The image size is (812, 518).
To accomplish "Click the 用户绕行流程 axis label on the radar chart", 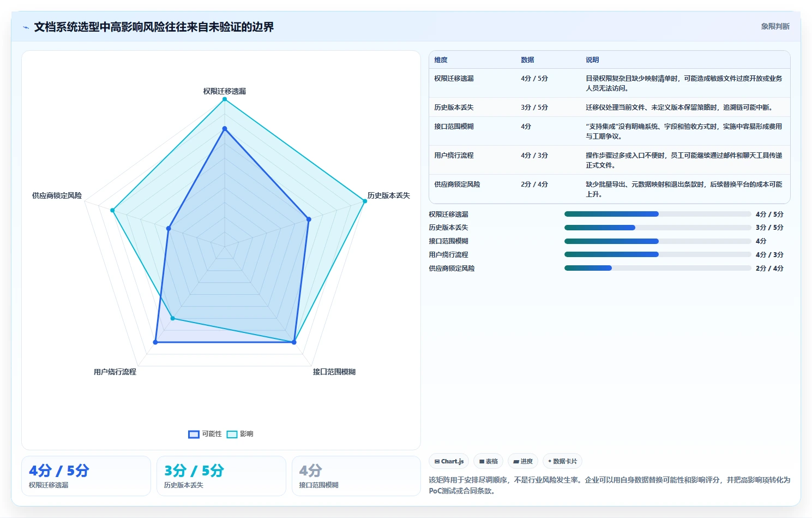I will tap(115, 372).
